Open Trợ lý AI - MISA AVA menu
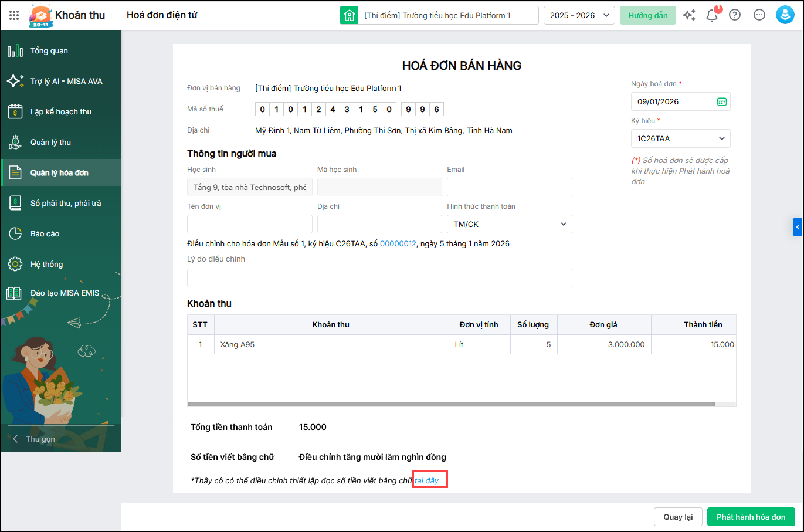 pos(61,82)
